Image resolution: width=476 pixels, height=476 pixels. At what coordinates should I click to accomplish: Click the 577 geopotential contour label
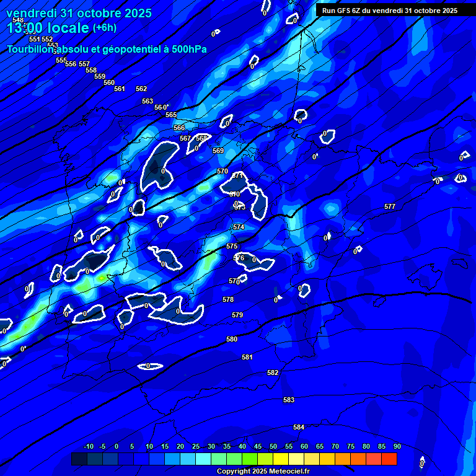click(389, 206)
